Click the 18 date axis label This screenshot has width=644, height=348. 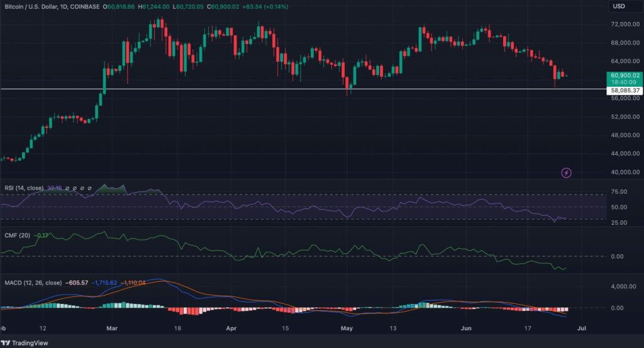click(x=177, y=328)
